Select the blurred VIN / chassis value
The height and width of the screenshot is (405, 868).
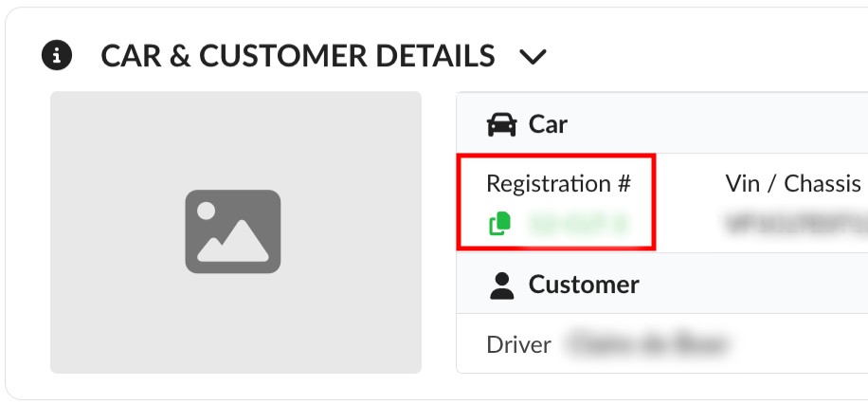pyautogui.click(x=796, y=225)
